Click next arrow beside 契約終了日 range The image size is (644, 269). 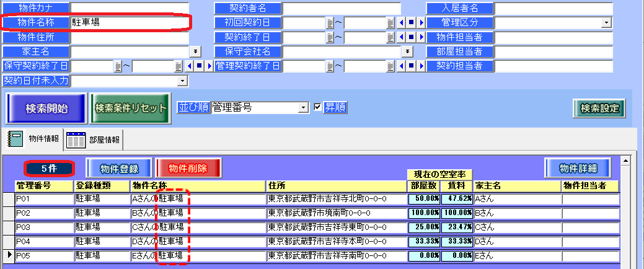tap(421, 37)
